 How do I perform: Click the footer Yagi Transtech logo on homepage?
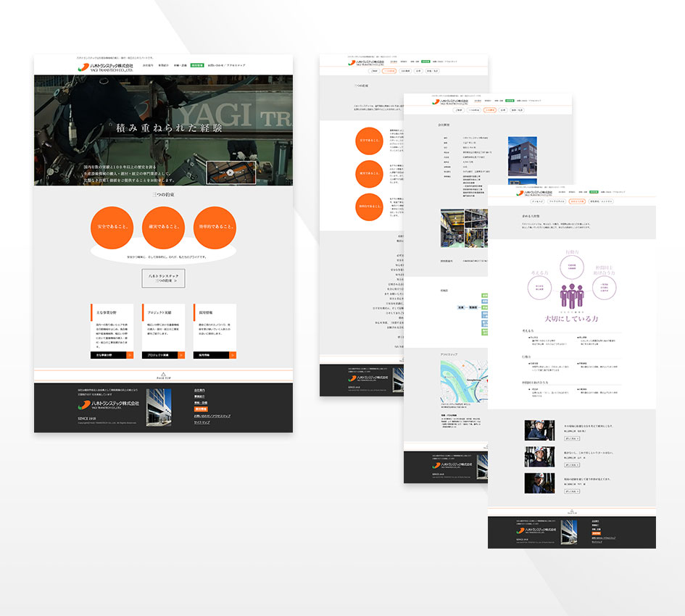(x=107, y=405)
